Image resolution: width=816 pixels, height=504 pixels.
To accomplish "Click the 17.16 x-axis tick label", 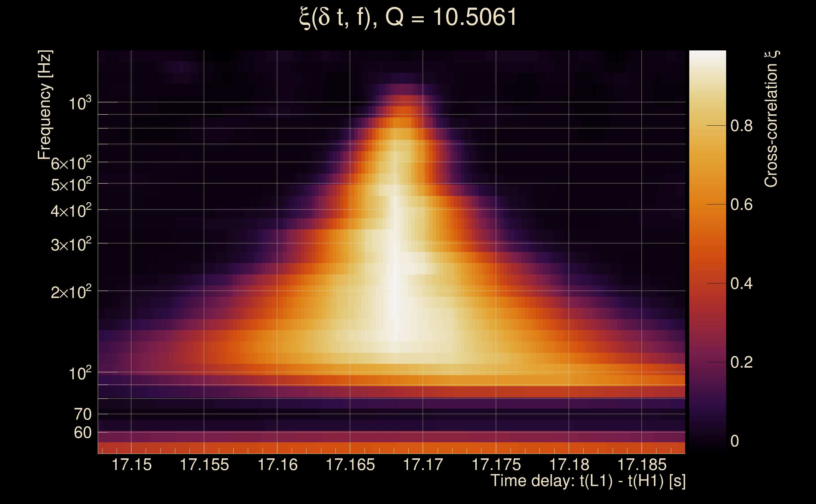I will point(277,465).
